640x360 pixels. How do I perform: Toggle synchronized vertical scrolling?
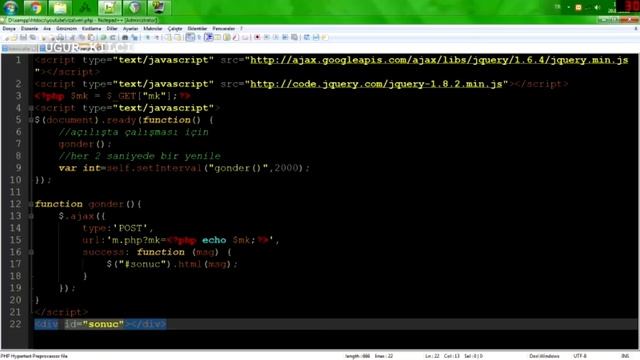pyautogui.click(x=169, y=38)
